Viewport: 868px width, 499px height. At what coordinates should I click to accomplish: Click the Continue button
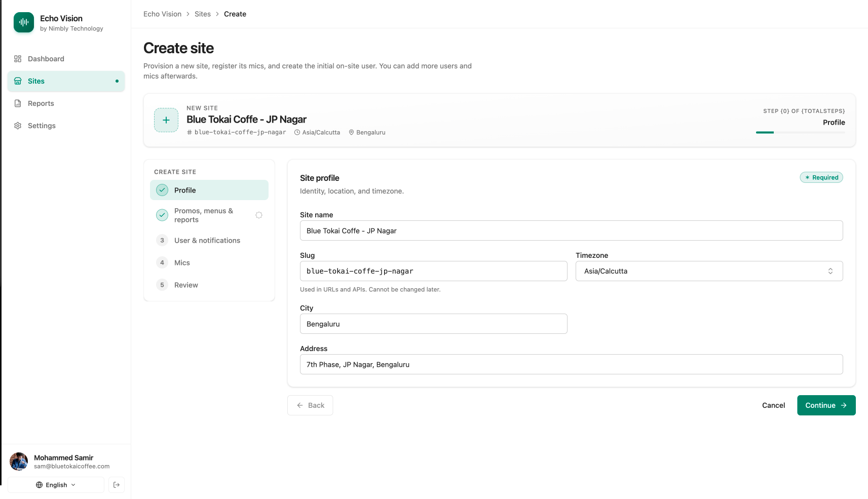(x=826, y=405)
